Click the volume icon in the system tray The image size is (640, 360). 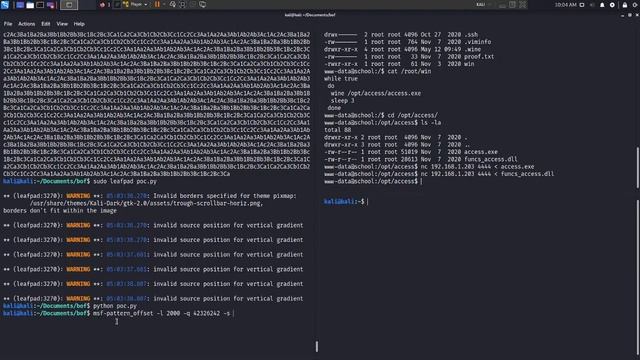point(592,5)
